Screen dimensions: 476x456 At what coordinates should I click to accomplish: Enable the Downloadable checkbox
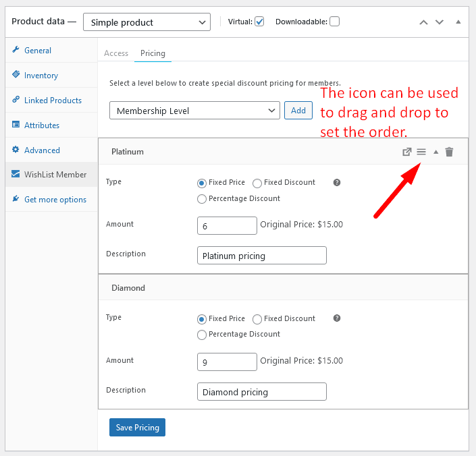334,22
